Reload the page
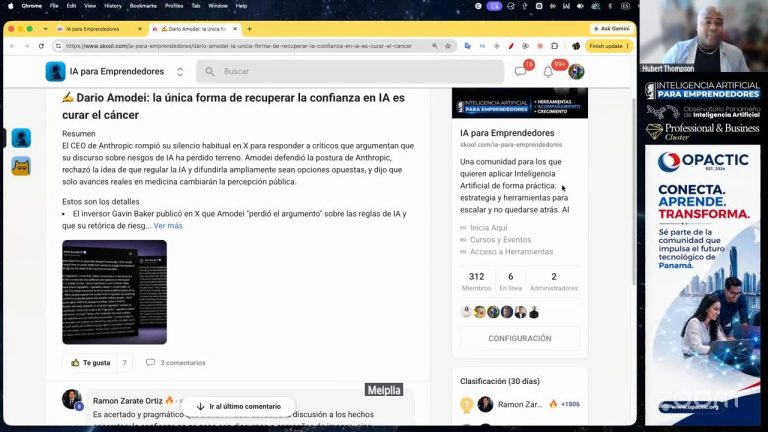 pyautogui.click(x=41, y=46)
